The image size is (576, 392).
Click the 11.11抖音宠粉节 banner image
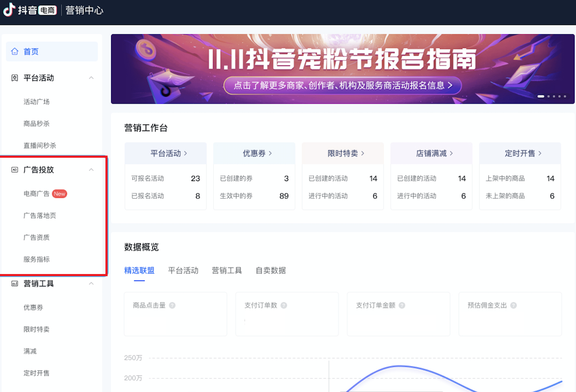343,69
